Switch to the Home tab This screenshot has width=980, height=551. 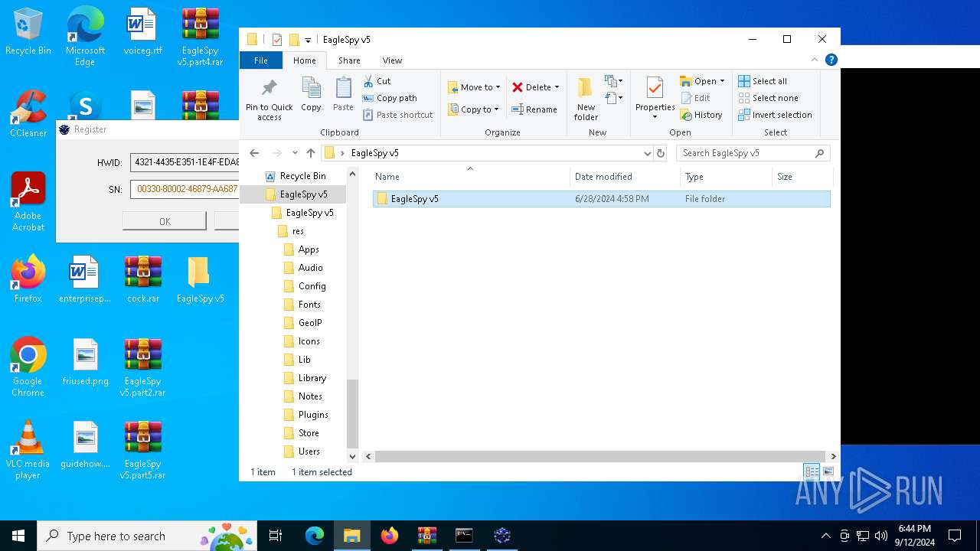[304, 60]
